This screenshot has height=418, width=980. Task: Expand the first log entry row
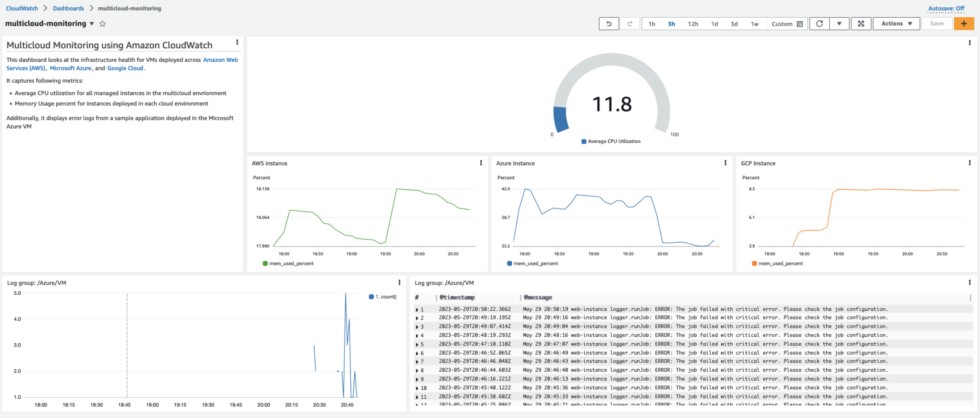417,309
